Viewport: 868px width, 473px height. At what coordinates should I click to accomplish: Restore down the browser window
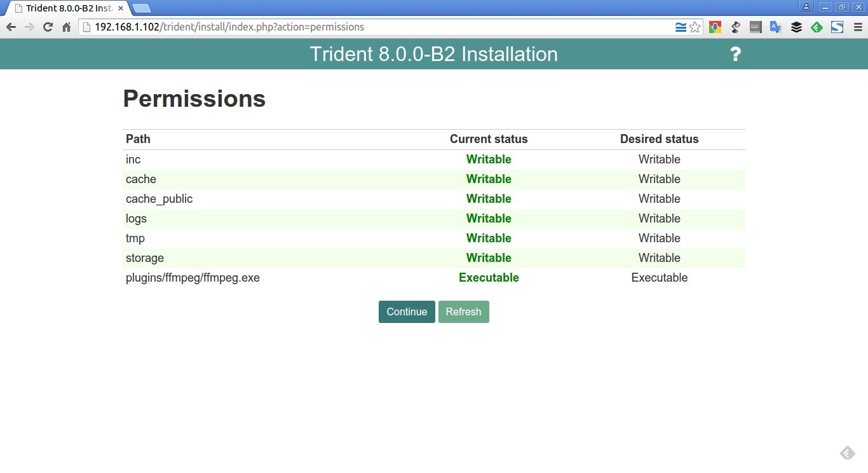(842, 6)
